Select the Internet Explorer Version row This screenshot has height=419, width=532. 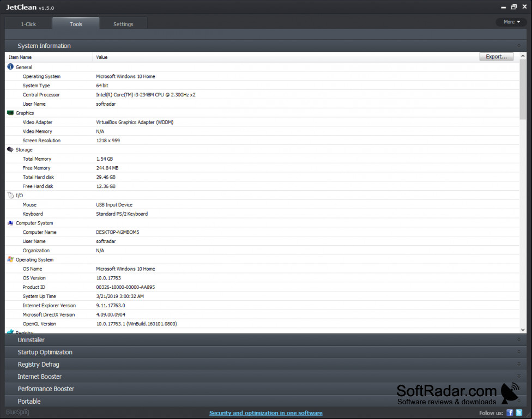pyautogui.click(x=262, y=305)
